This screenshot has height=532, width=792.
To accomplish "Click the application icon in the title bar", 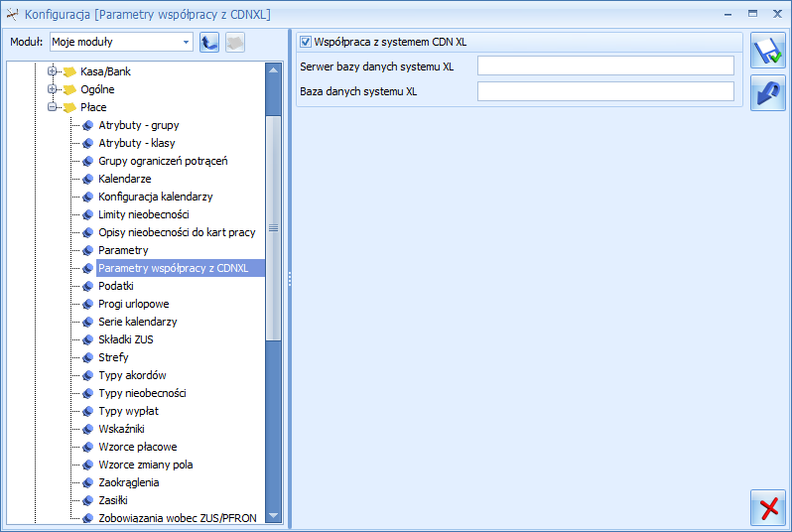I will 12,15.
